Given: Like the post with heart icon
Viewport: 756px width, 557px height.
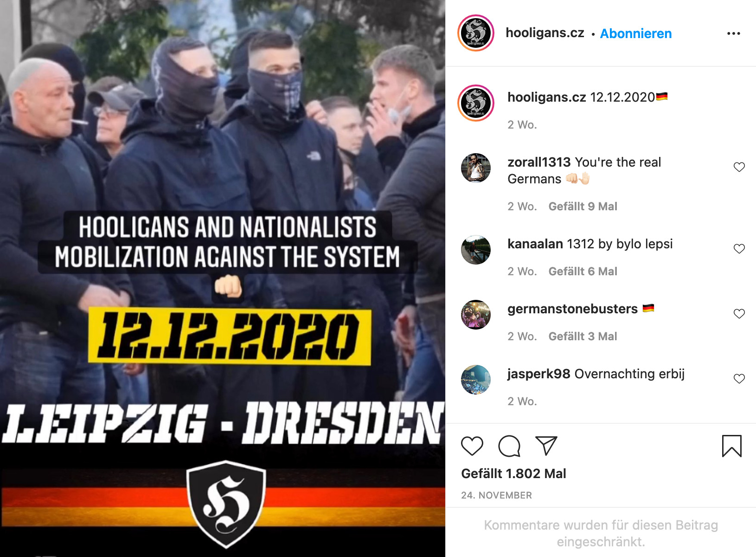Looking at the screenshot, I should 472,446.
